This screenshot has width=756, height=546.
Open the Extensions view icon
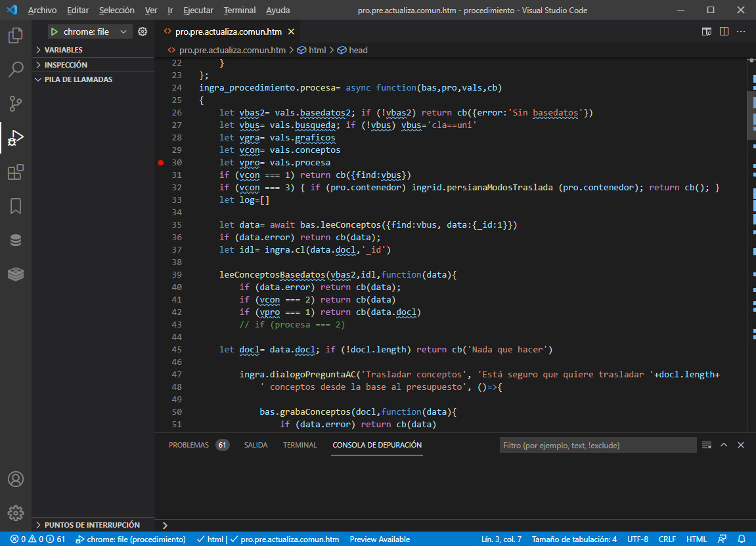coord(16,172)
